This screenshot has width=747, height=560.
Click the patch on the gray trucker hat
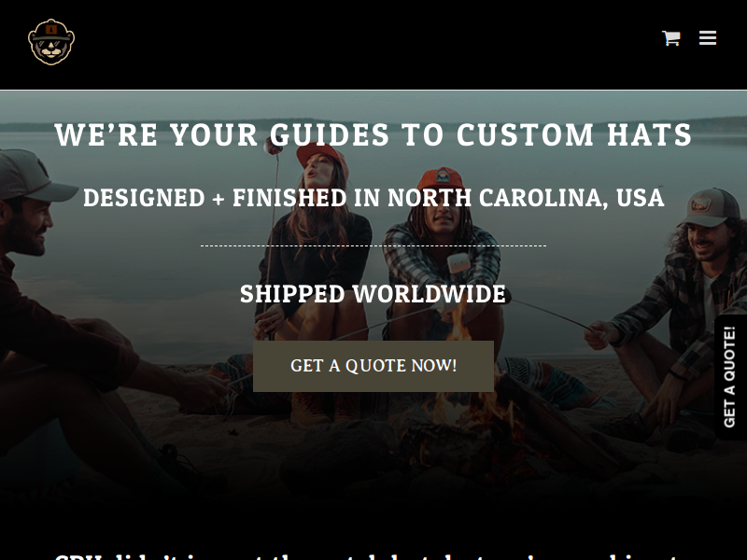[x=701, y=205]
